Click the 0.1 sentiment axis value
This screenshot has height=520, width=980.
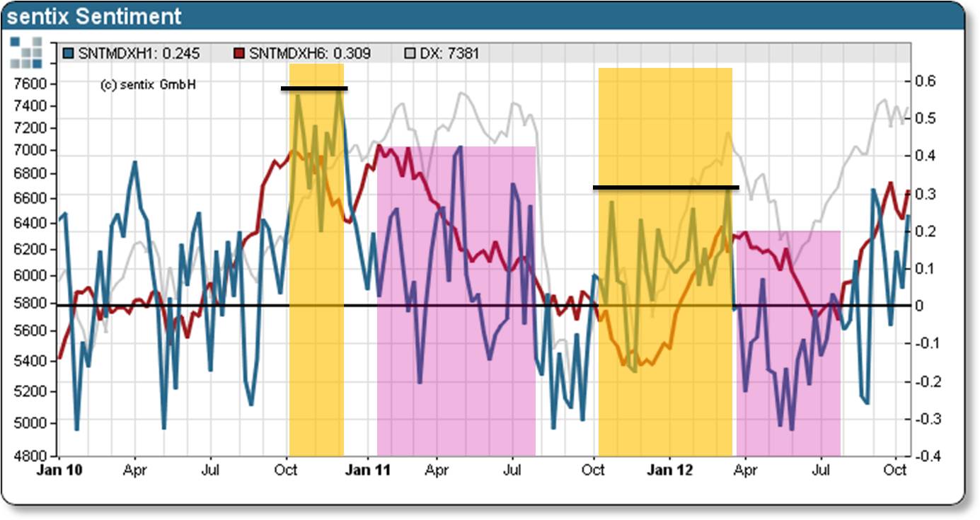pos(926,269)
